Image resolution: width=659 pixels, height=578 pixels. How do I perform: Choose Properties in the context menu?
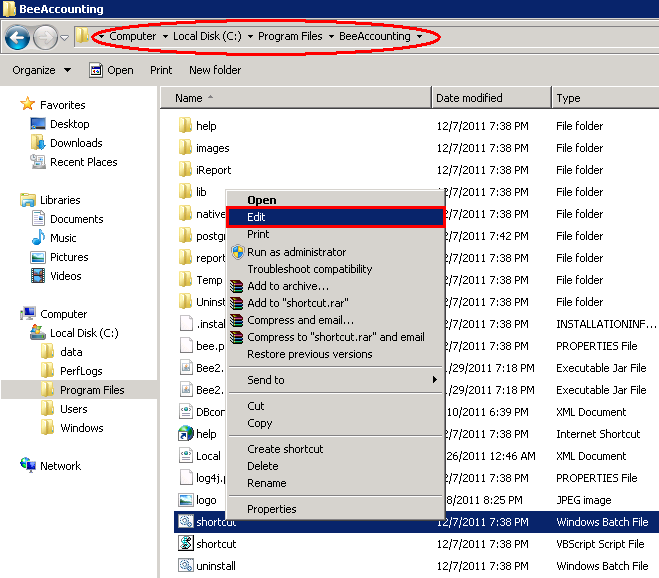335,509
